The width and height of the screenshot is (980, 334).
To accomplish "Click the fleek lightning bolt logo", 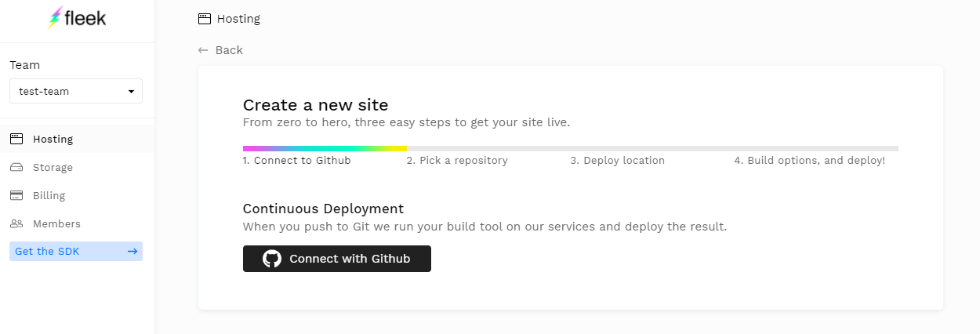I will pos(56,17).
